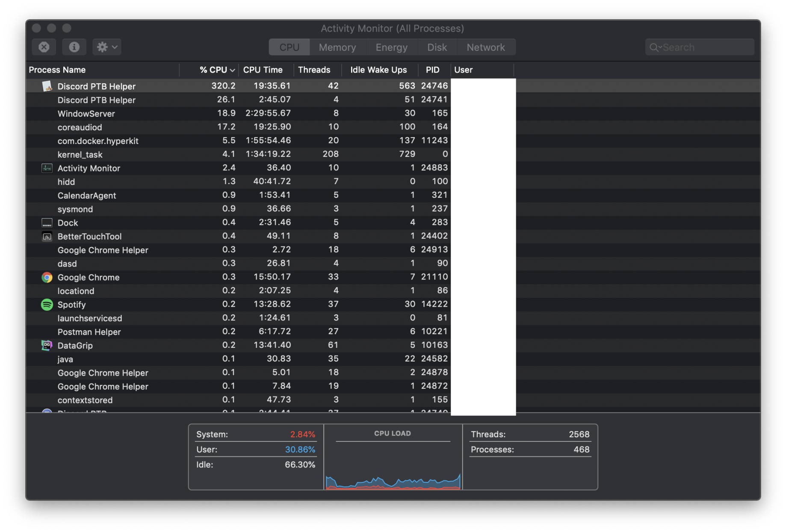Switch to the Disk tab
The height and width of the screenshot is (532, 786).
(437, 47)
